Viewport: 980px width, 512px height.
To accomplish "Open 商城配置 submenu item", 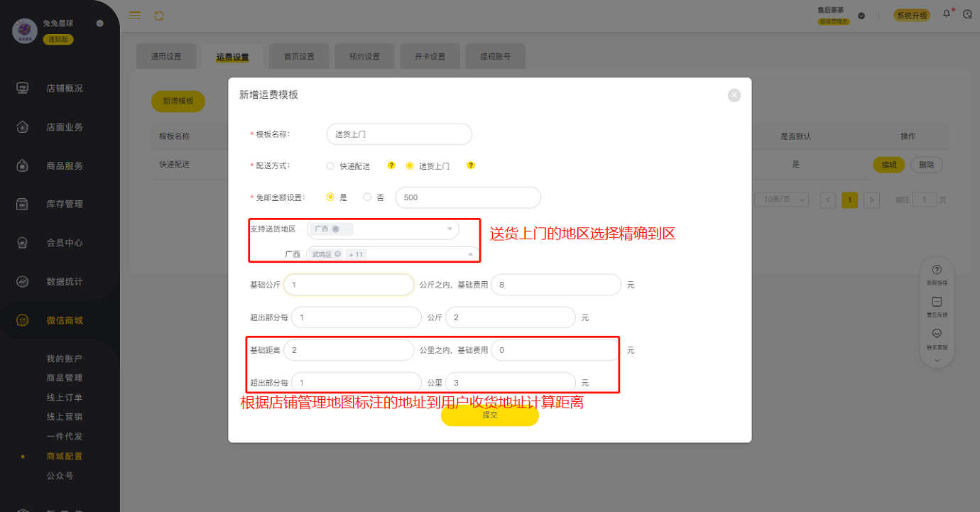I will pos(65,456).
